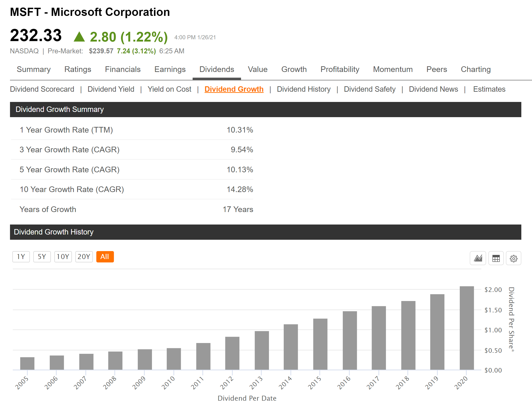The width and height of the screenshot is (532, 405).
Task: Click the 2019 dividend bar
Action: coord(437,332)
